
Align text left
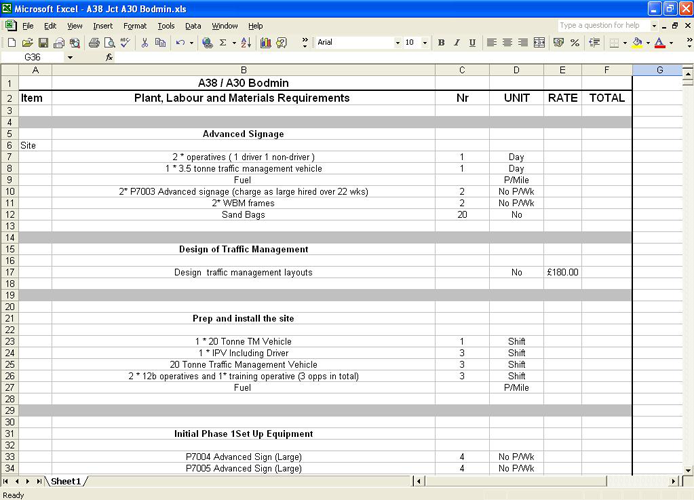[491, 42]
